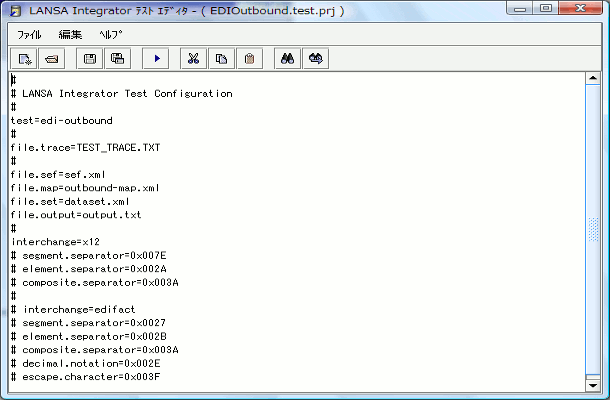Click the line escape.character=0x003F

tap(86, 377)
